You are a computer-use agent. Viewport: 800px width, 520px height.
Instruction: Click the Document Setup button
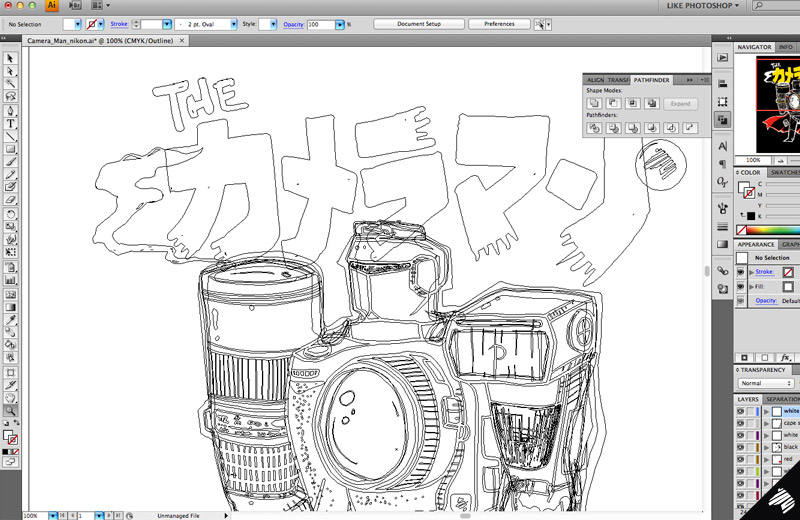[x=418, y=22]
